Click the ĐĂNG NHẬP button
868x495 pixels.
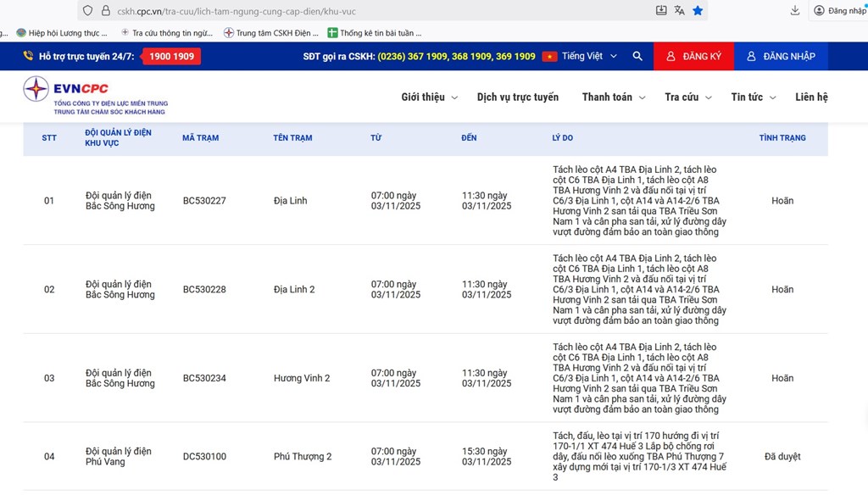781,56
